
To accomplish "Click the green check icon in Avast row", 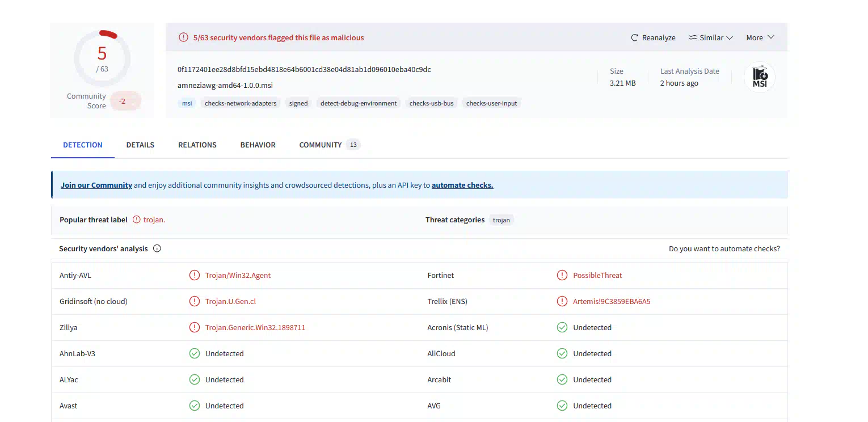I will point(195,406).
